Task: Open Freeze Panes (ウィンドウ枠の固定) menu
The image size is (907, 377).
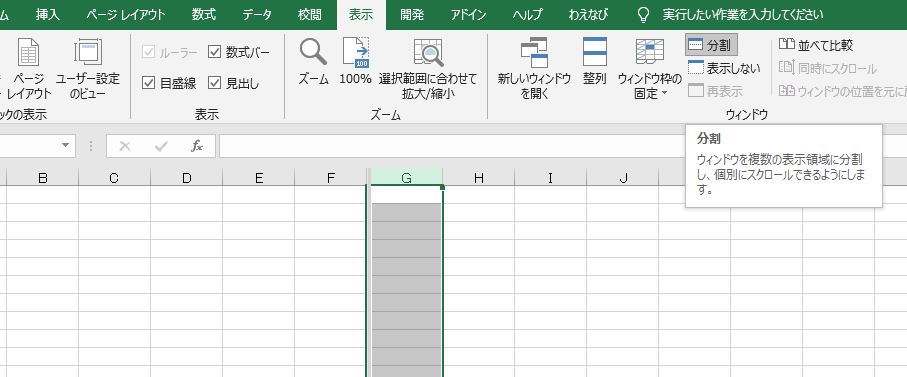Action: pyautogui.click(x=650, y=68)
